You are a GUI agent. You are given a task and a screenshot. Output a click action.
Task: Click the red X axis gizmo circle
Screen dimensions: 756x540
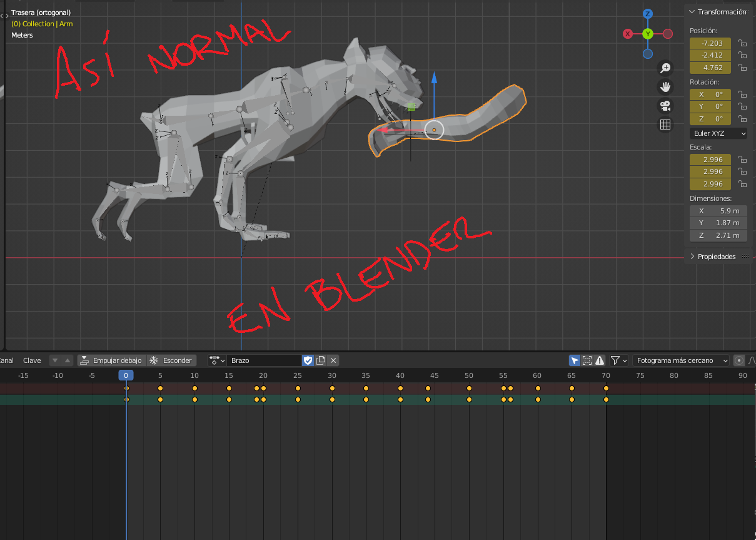[628, 34]
